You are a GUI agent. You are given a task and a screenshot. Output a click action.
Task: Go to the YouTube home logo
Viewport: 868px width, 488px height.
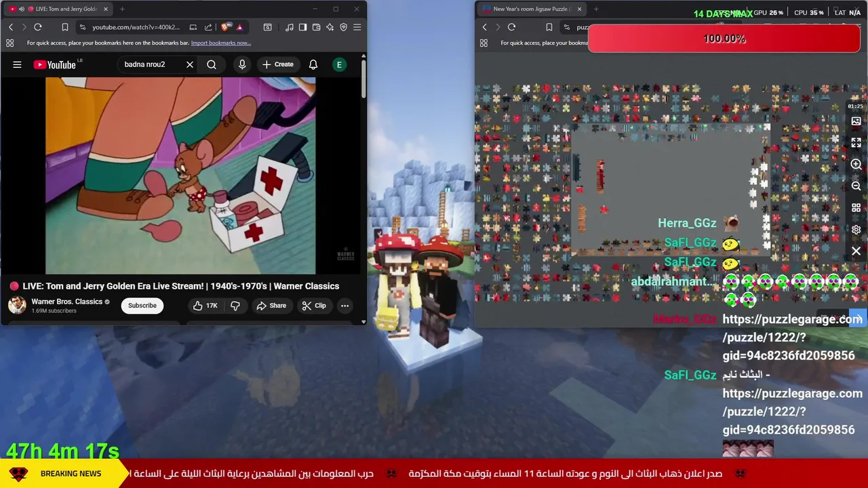tap(55, 64)
